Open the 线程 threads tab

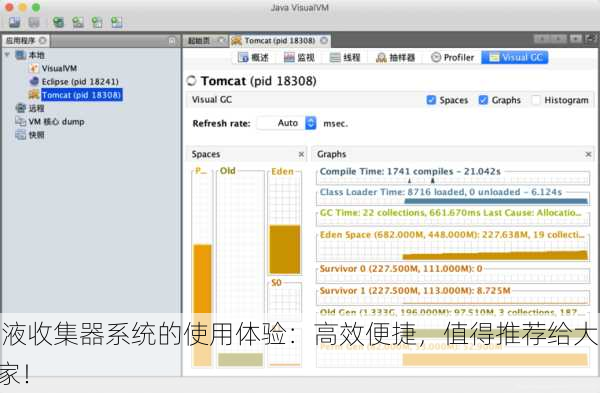pyautogui.click(x=345, y=57)
